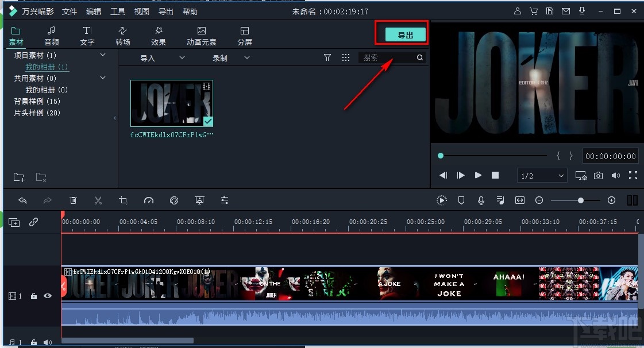Click the add new folder icon
This screenshot has width=644, height=348.
click(x=19, y=177)
